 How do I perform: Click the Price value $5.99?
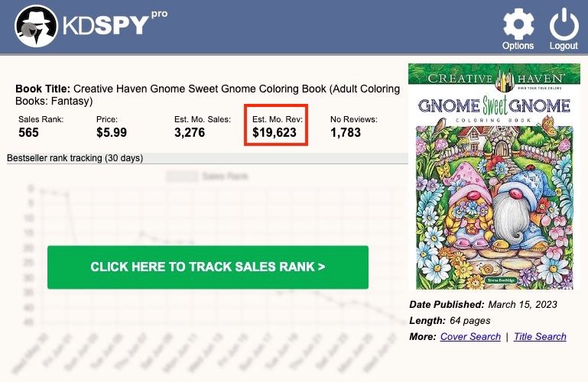pyautogui.click(x=111, y=133)
